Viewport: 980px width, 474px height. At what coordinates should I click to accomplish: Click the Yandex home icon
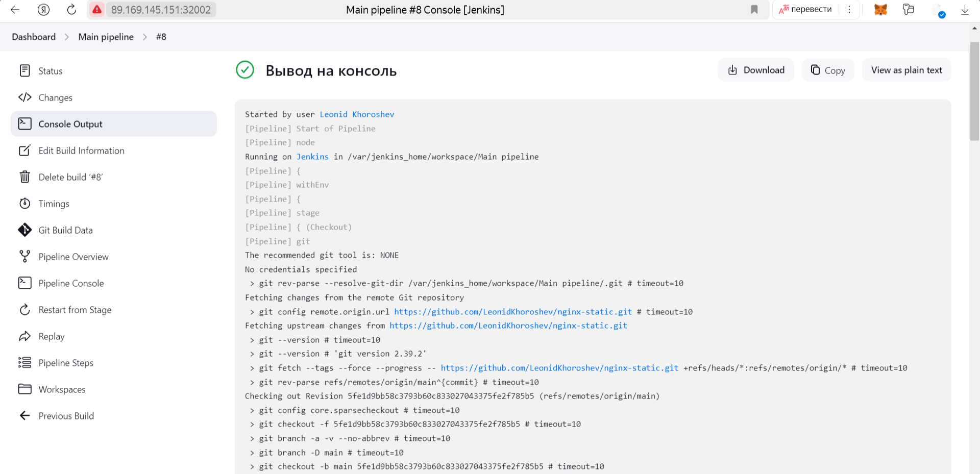point(43,10)
